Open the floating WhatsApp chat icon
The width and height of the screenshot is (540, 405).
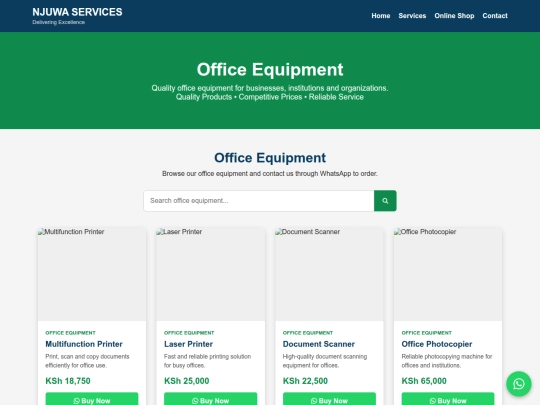pyautogui.click(x=519, y=384)
